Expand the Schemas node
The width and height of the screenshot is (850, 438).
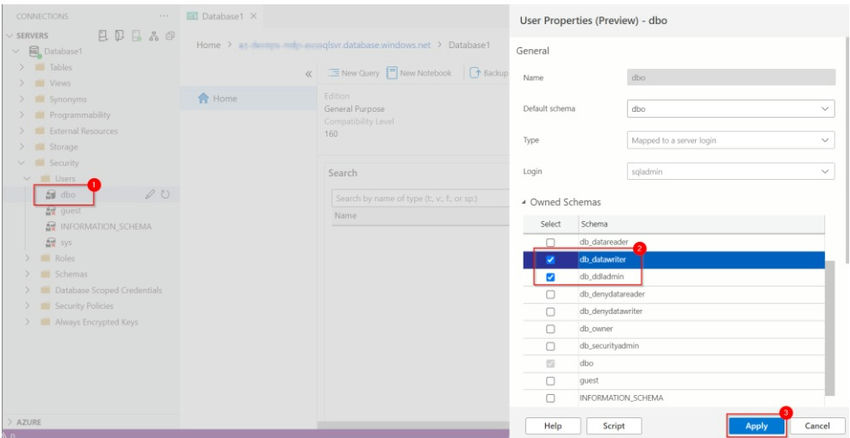[x=28, y=274]
